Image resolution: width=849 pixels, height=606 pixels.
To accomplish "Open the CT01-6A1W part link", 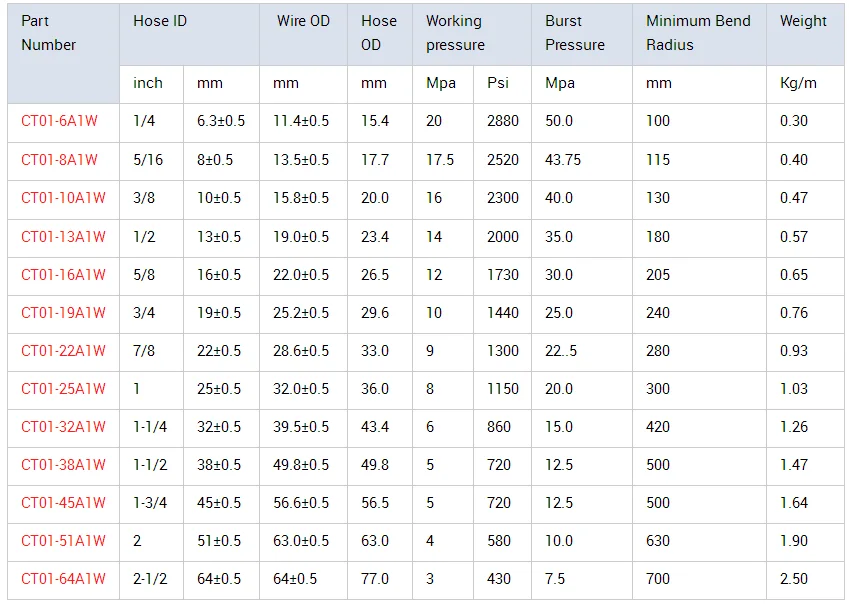I will [59, 121].
